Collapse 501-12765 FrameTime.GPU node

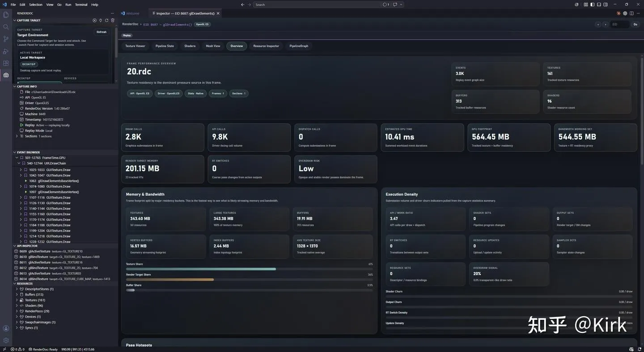point(17,158)
